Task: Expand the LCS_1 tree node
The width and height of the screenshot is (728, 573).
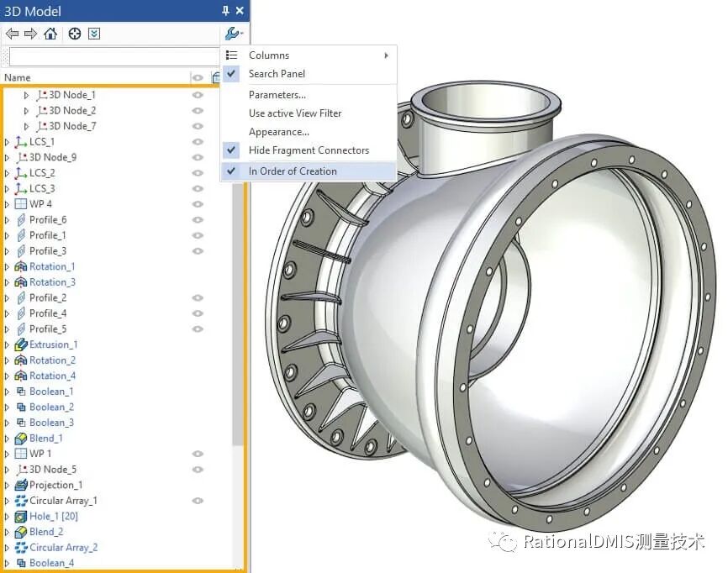Action: point(7,141)
